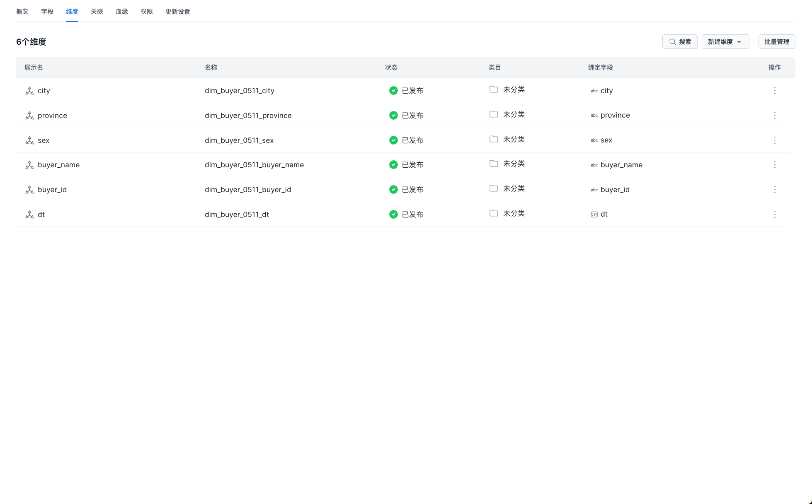Viewport: 812px width, 504px height.
Task: Click the kebab menu on dt row
Action: click(x=774, y=215)
